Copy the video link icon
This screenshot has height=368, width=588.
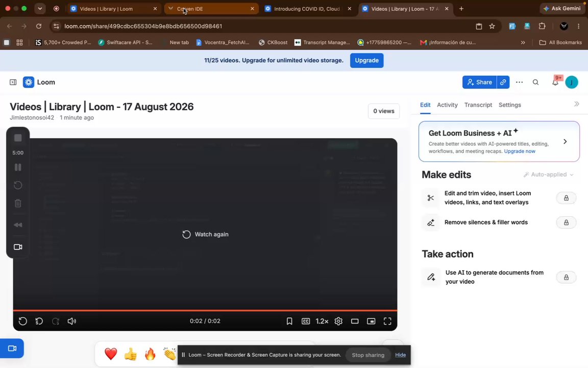coord(503,82)
